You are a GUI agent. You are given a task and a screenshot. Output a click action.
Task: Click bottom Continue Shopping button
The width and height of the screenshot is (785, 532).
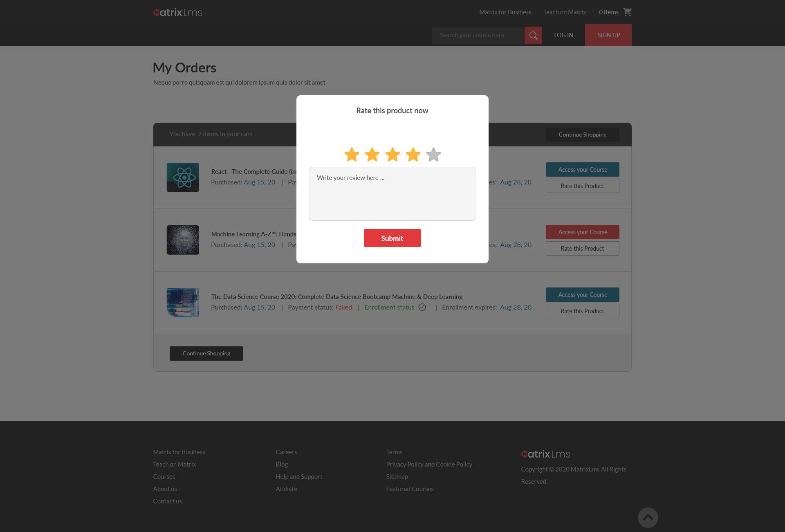coord(206,353)
